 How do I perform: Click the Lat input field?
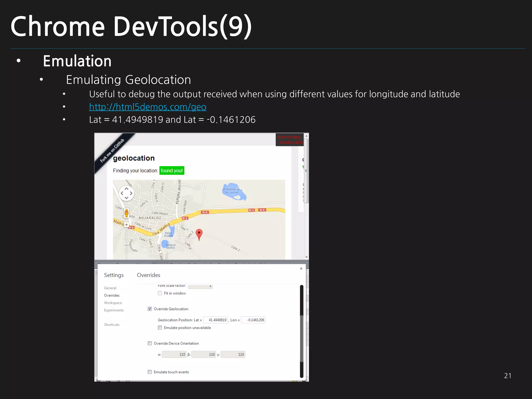(215, 320)
